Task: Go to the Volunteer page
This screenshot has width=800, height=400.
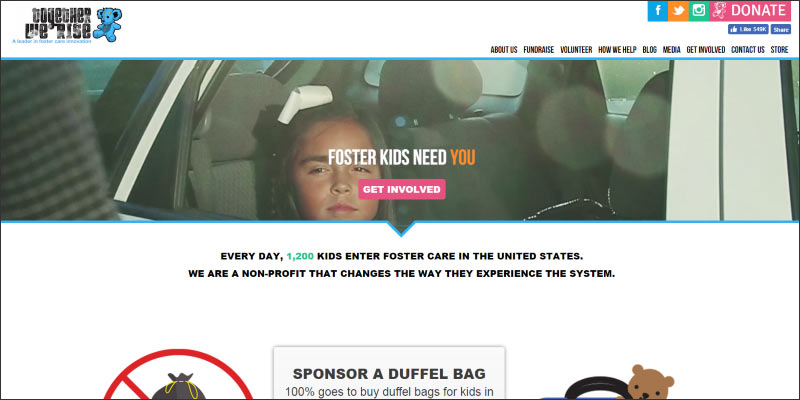Action: pos(576,50)
